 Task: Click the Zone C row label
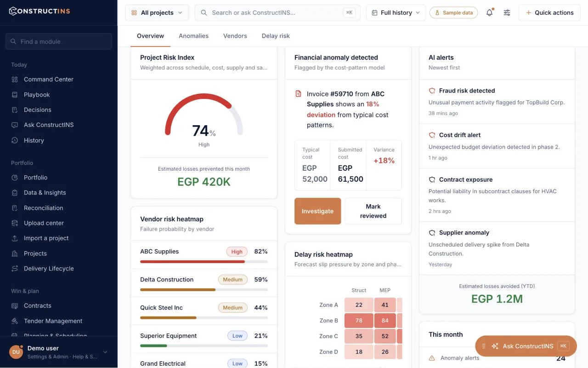[328, 336]
